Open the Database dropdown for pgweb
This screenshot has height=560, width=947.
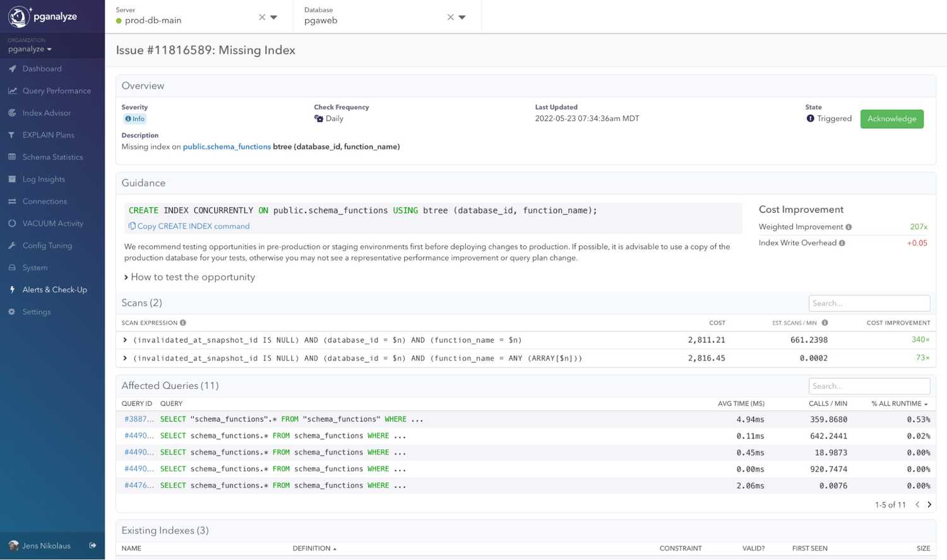point(463,17)
